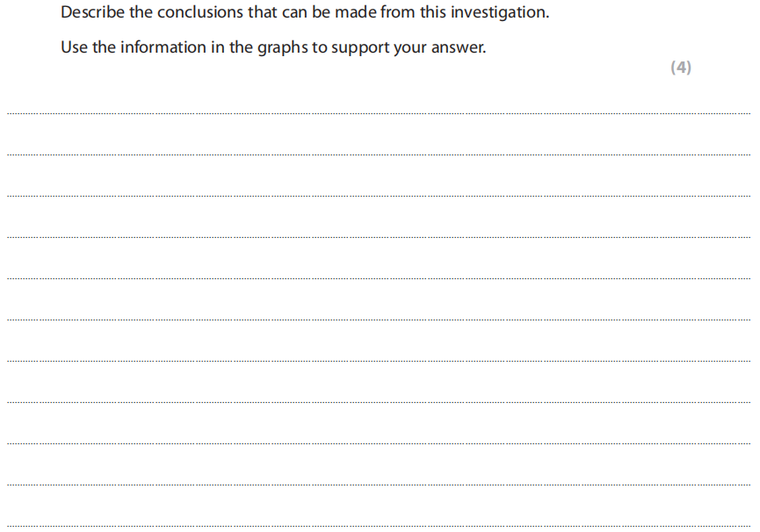Click the sixth dotted answer line
Viewport: 760px width, 532px height.
[x=378, y=320]
